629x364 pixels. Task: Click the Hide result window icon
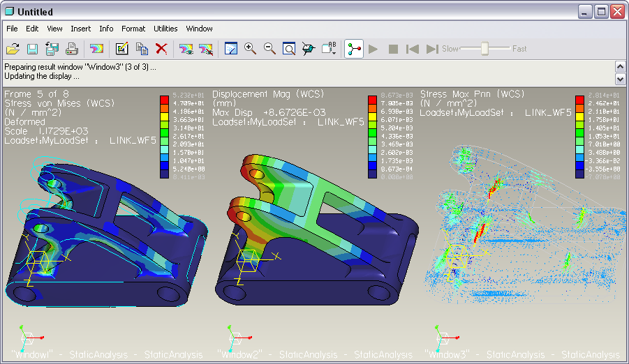(x=205, y=49)
